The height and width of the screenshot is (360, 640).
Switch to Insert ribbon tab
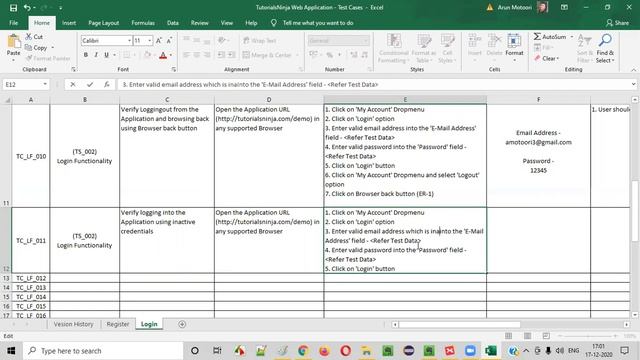click(69, 23)
